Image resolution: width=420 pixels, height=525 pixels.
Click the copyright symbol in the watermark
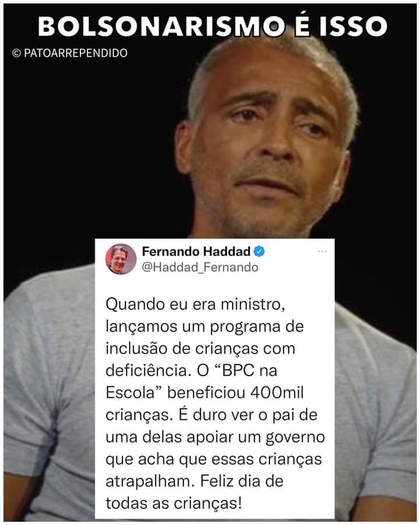click(x=16, y=53)
